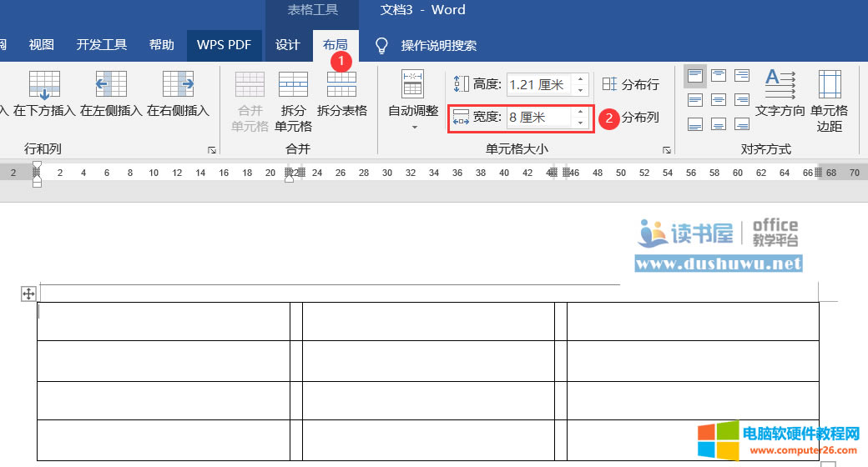This screenshot has height=467, width=868.
Task: Increase the row height with up arrow
Action: [x=581, y=80]
